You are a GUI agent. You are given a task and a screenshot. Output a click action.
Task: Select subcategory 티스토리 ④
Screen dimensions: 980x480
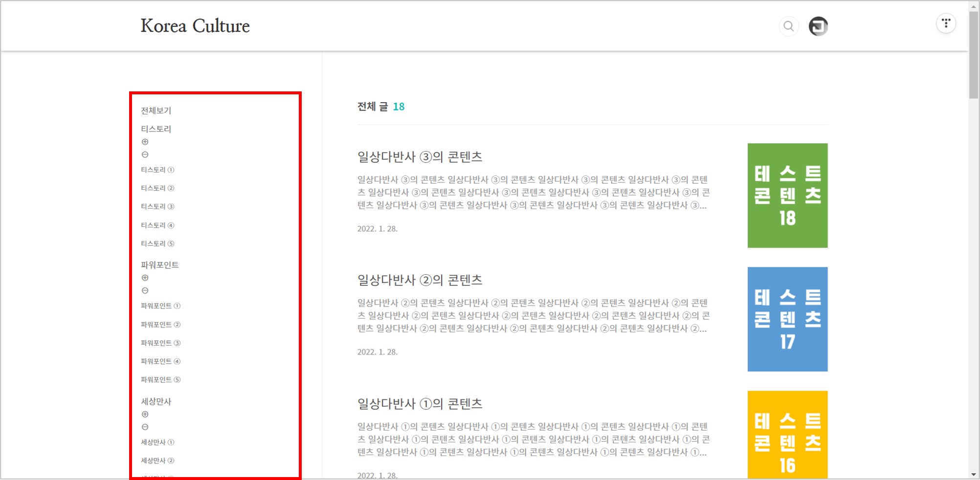tap(157, 225)
